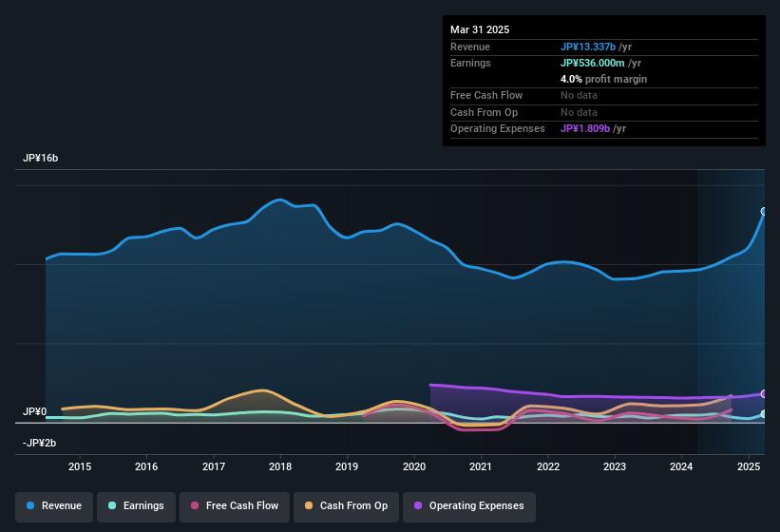Click the Operating Expenses endpoint marker
Screen dimensions: 780x532
pos(764,394)
